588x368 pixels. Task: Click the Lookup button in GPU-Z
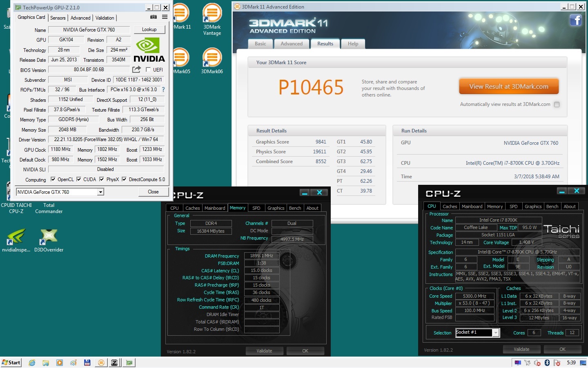[x=149, y=29]
